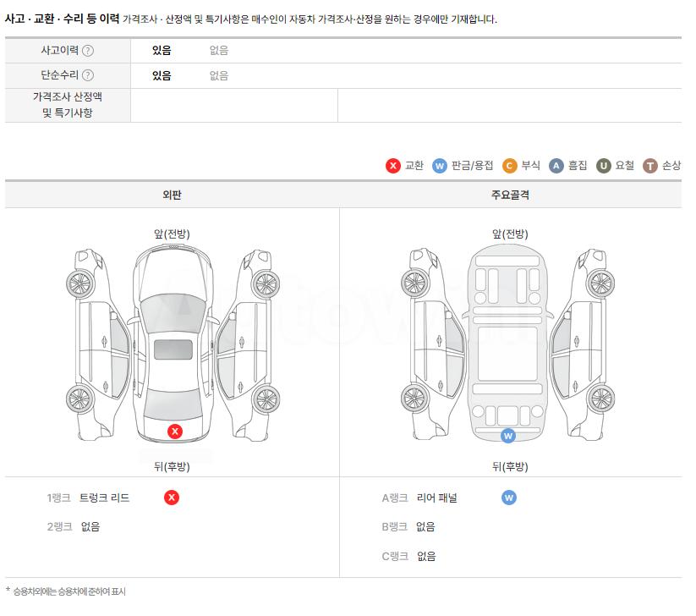Select 있음 for 단순수리

point(162,75)
